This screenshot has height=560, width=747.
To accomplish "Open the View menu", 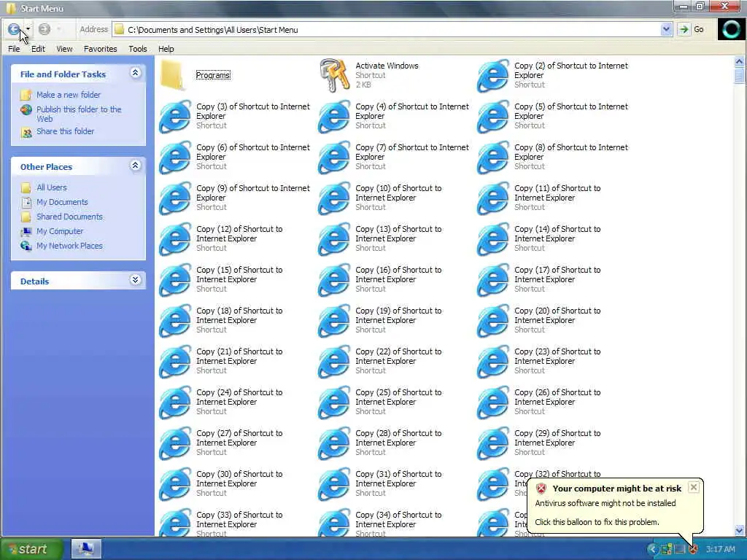I will click(64, 49).
